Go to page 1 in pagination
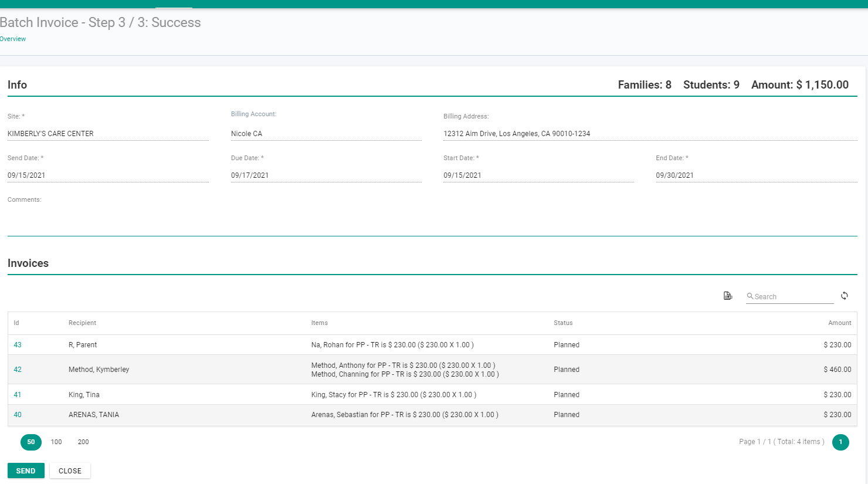This screenshot has height=484, width=868. [840, 442]
